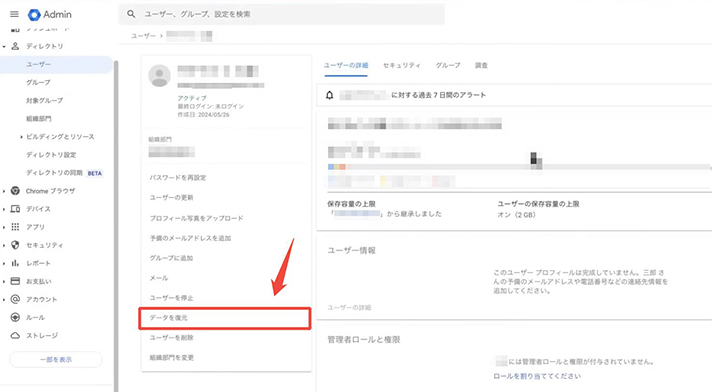712x392 pixels.
Task: Open the hamburger main menu
Action: 15,14
